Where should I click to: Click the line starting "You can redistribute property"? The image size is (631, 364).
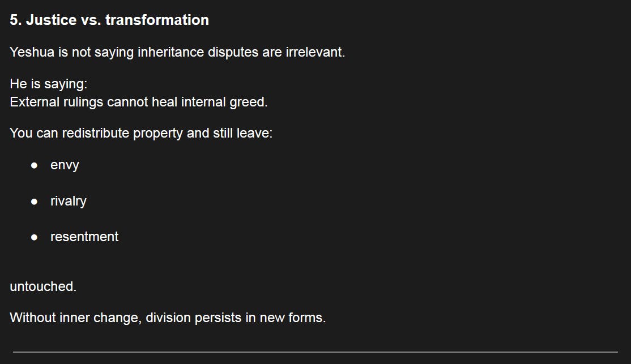[141, 134]
